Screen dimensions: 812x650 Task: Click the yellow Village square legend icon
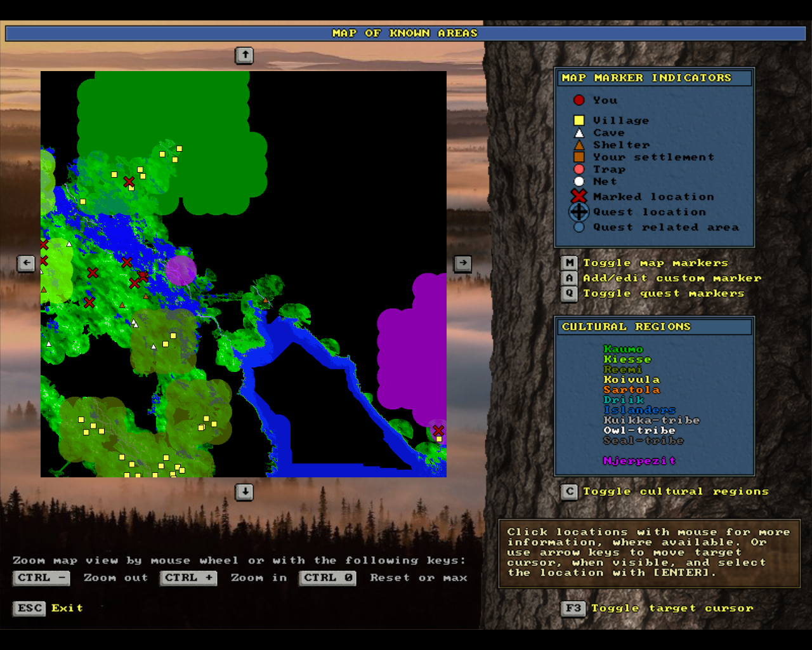click(579, 120)
